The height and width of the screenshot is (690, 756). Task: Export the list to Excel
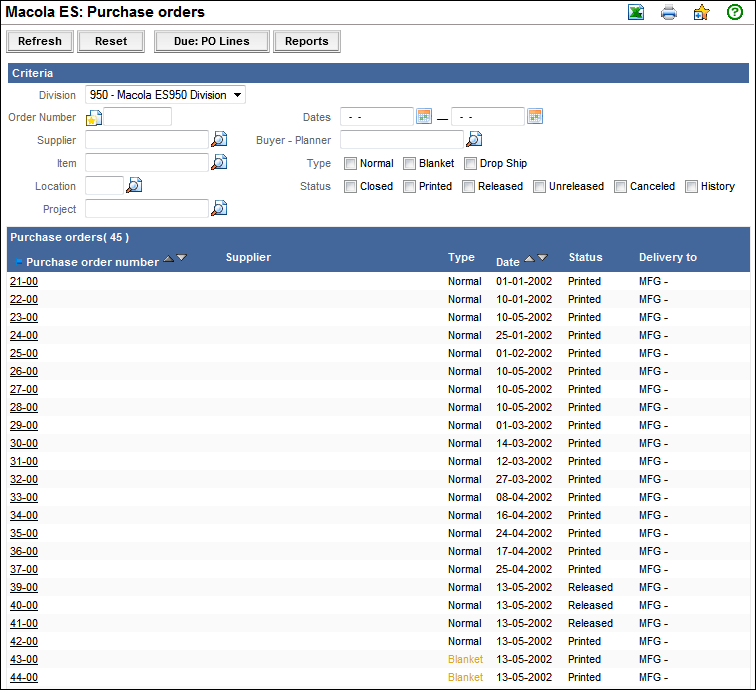[636, 13]
